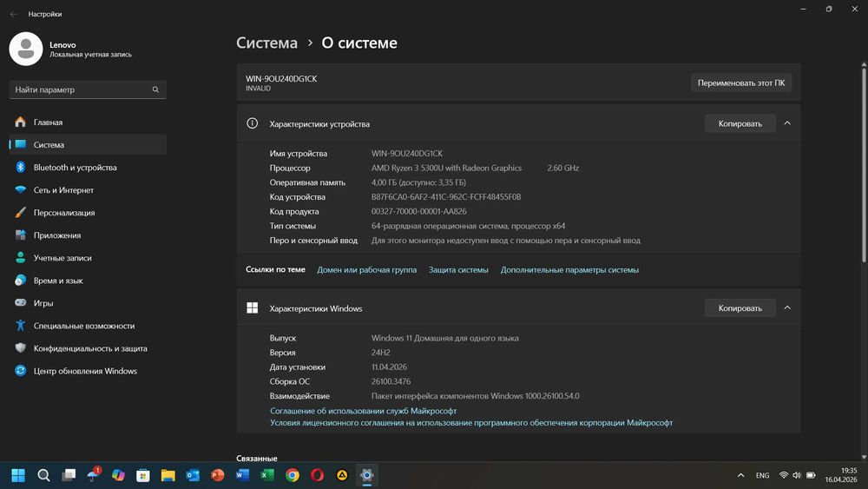Open the Защита системы link
The width and height of the screenshot is (868, 489).
[x=458, y=270]
